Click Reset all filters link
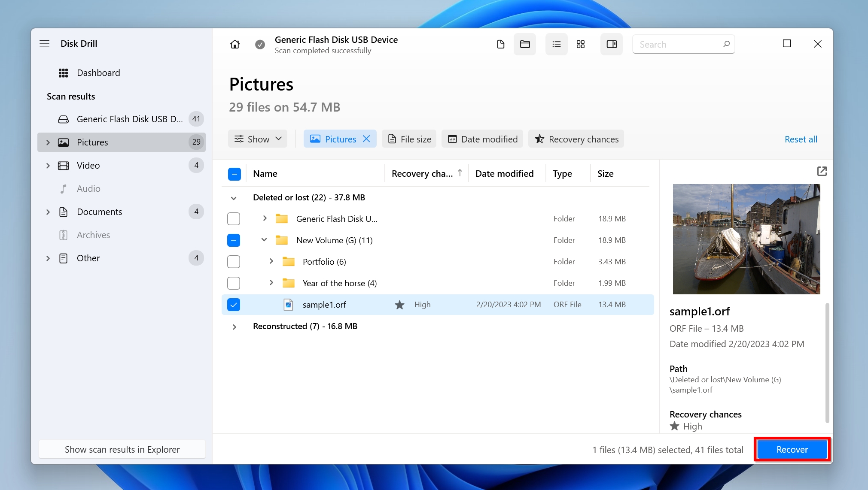868x490 pixels. pyautogui.click(x=801, y=139)
